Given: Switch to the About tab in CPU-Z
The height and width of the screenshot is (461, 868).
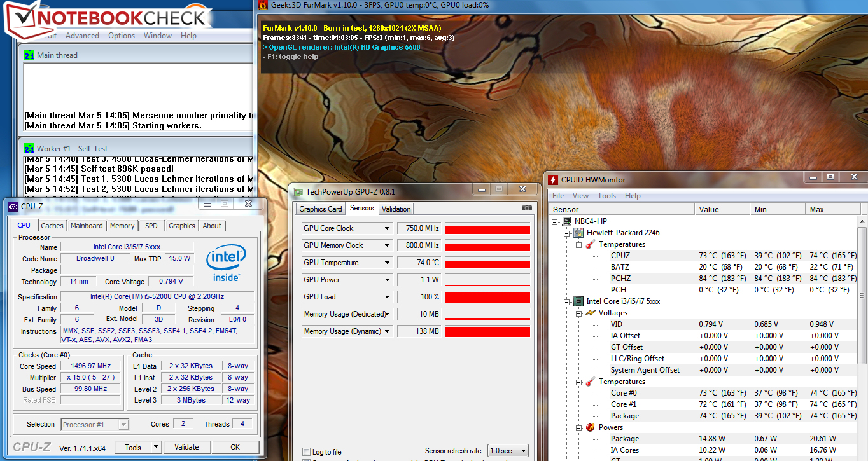Looking at the screenshot, I should tap(212, 226).
